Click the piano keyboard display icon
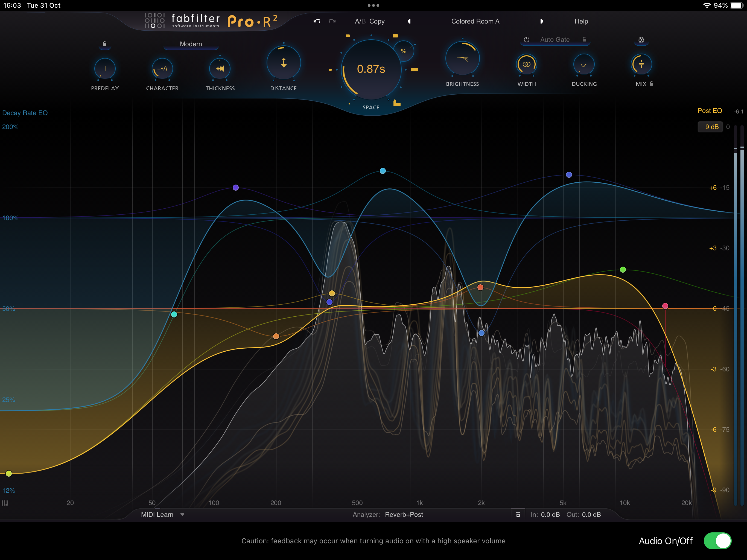This screenshot has width=747, height=560. point(5,503)
